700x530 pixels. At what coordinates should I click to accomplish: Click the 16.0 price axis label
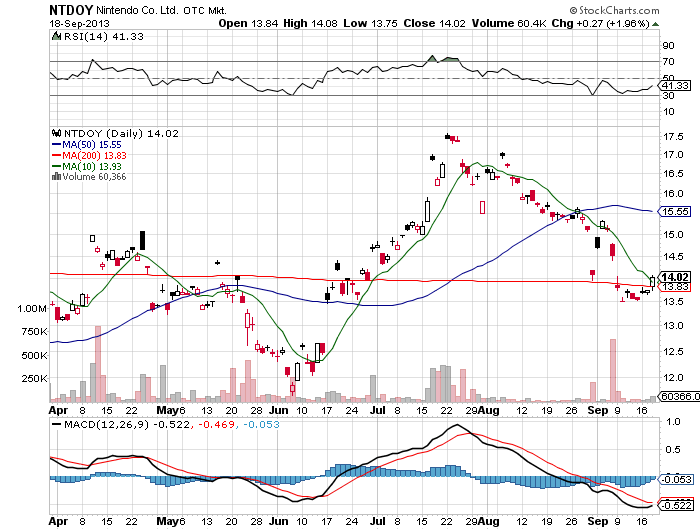pyautogui.click(x=673, y=194)
